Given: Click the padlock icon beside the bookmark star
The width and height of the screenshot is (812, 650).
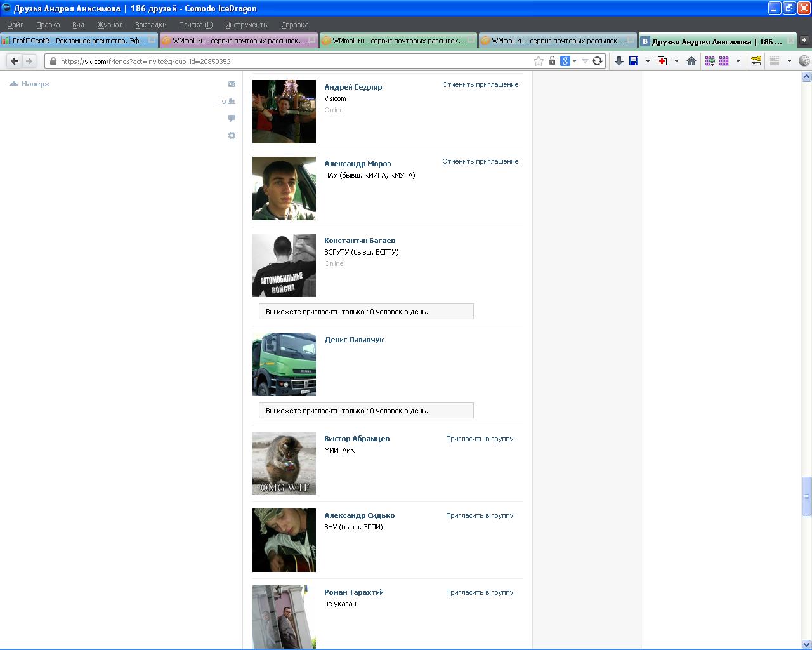Looking at the screenshot, I should [552, 61].
